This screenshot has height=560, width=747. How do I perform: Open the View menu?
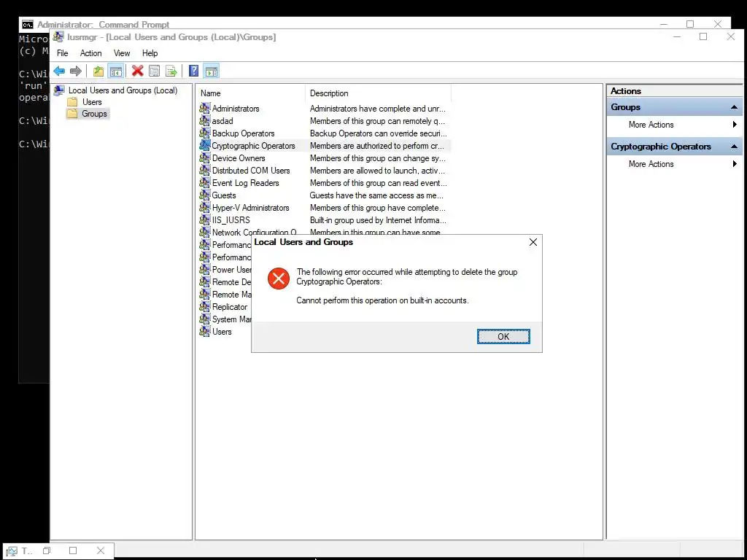tap(122, 53)
